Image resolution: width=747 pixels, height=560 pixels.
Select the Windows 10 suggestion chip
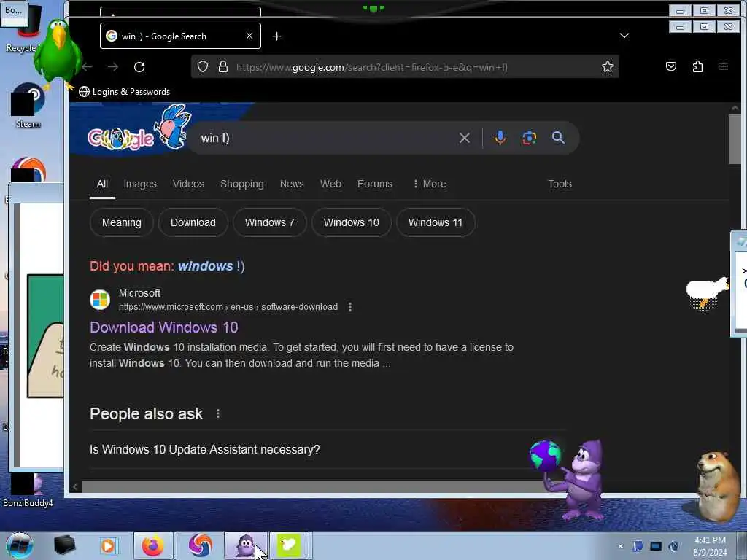tap(352, 222)
